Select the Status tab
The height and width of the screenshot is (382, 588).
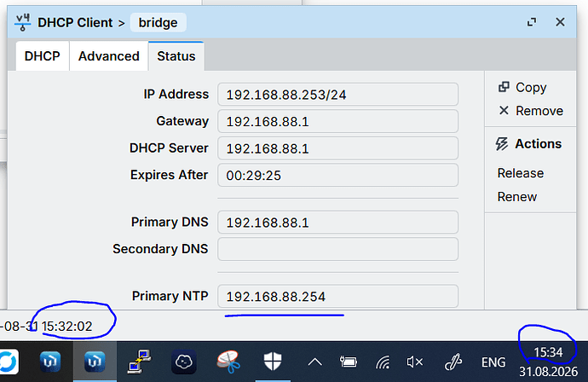coord(176,56)
